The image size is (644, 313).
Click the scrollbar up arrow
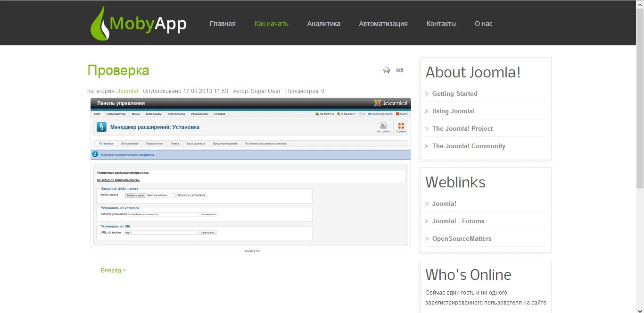640,3
